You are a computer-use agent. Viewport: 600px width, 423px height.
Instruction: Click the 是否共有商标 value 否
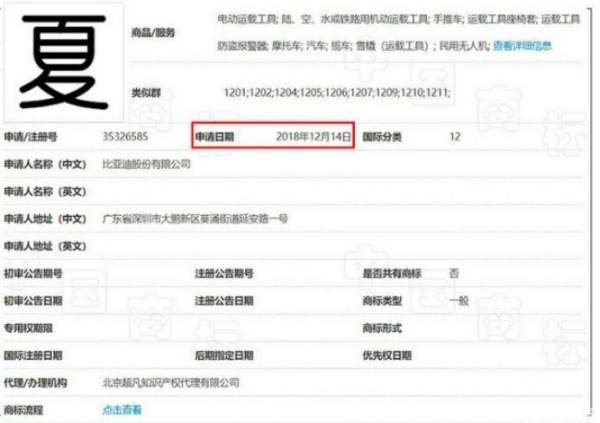(x=454, y=273)
